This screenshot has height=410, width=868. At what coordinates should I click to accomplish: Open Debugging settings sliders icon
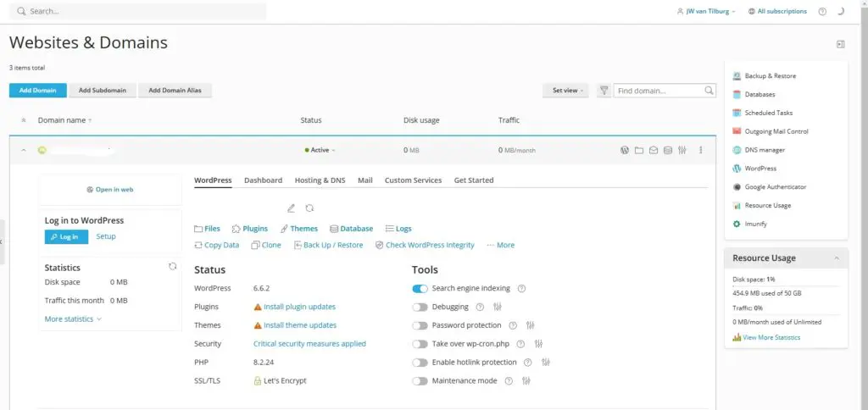(x=497, y=307)
